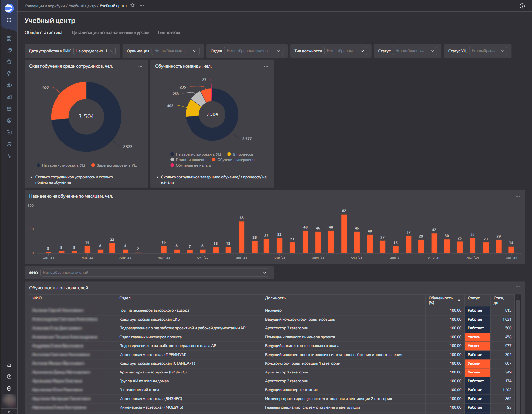Image resolution: width=532 pixels, height=414 pixels.
Task: Open menu of monthly assignments chart
Action: pos(518,196)
